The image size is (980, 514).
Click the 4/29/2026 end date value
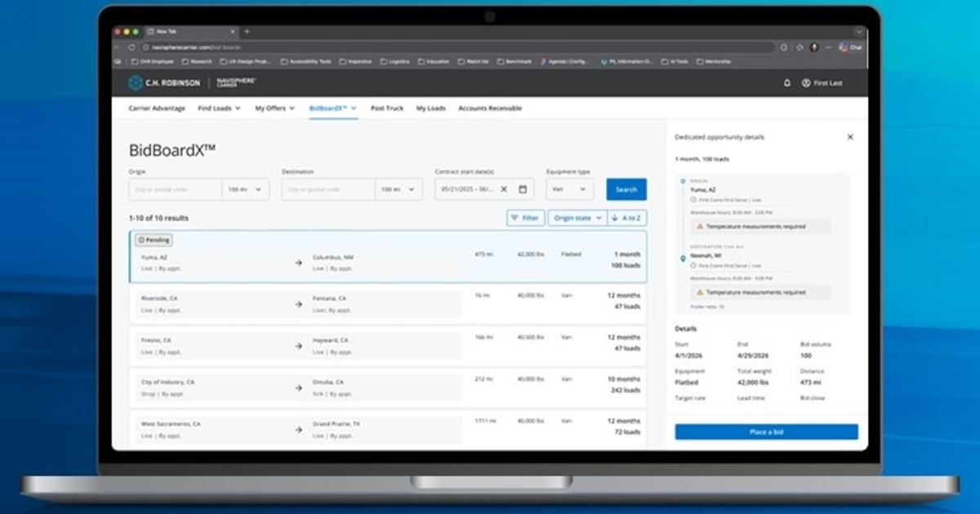click(x=751, y=356)
